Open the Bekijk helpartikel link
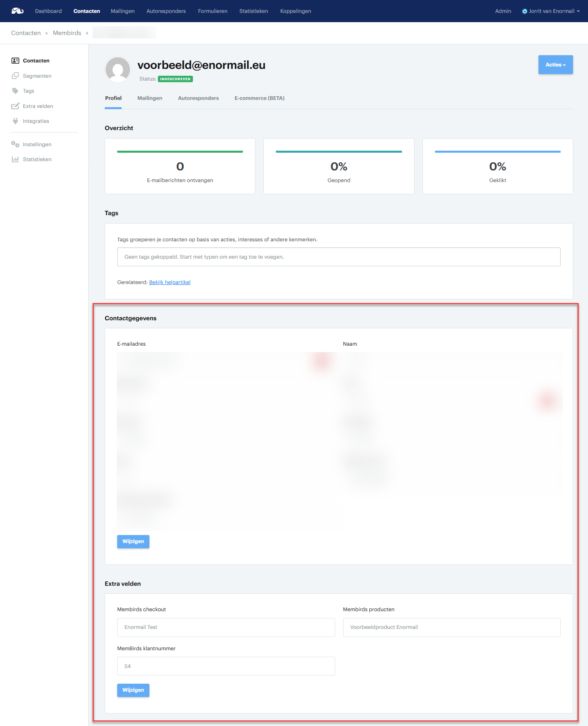Screen dimensions: 588x726 click(x=170, y=282)
